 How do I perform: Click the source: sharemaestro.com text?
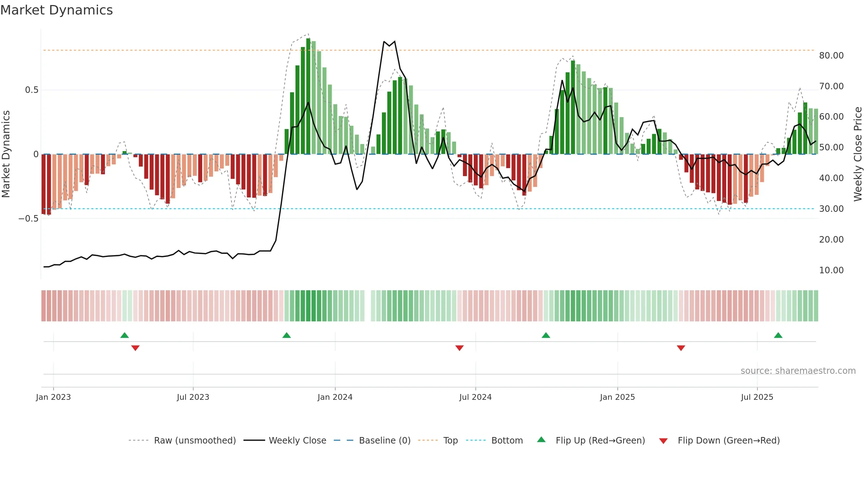(798, 371)
